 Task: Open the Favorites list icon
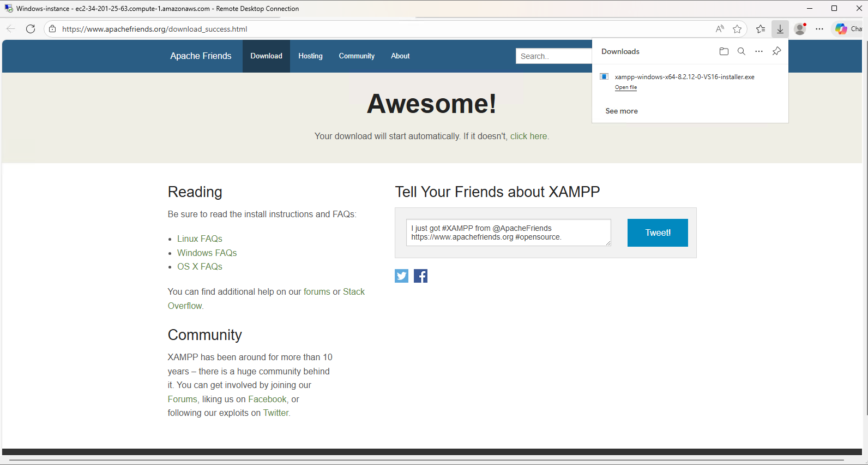coord(761,29)
